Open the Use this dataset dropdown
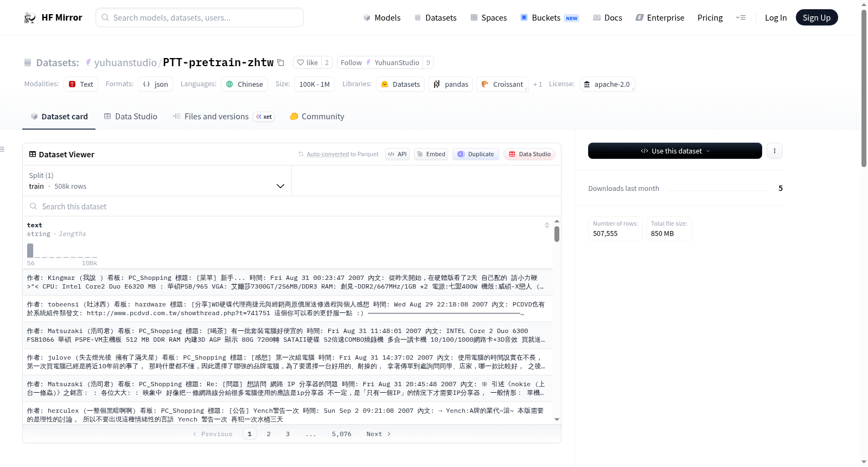Viewport: 868px width, 467px height. point(675,151)
